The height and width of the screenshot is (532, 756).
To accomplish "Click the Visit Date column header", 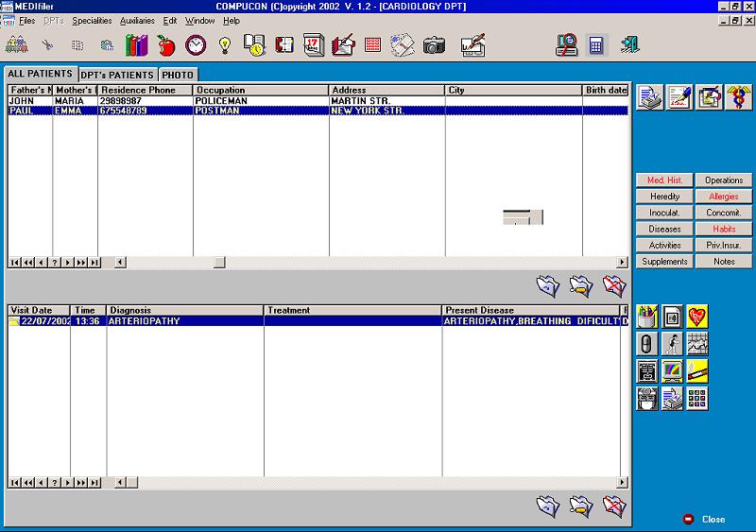I will tap(39, 311).
